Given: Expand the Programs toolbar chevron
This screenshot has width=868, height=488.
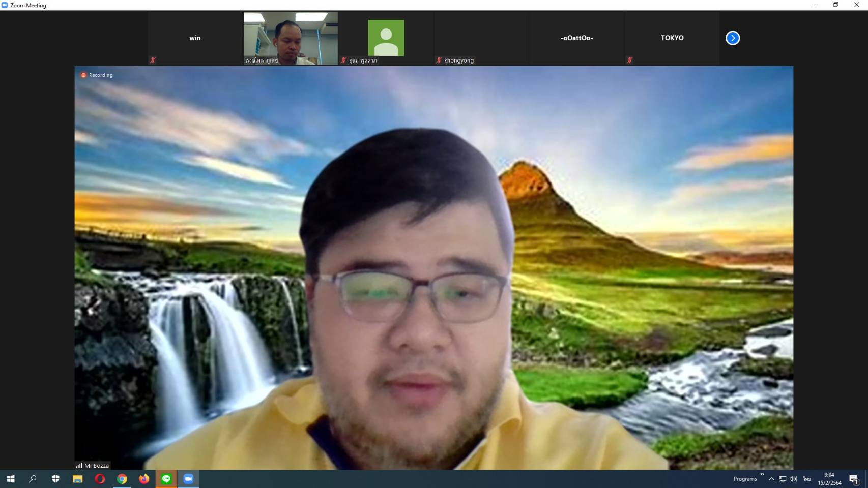Looking at the screenshot, I should [x=762, y=475].
